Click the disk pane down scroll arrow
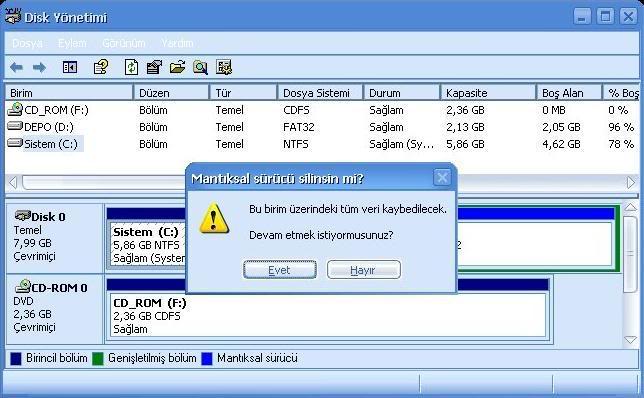Image resolution: width=644 pixels, height=398 pixels. (631, 339)
